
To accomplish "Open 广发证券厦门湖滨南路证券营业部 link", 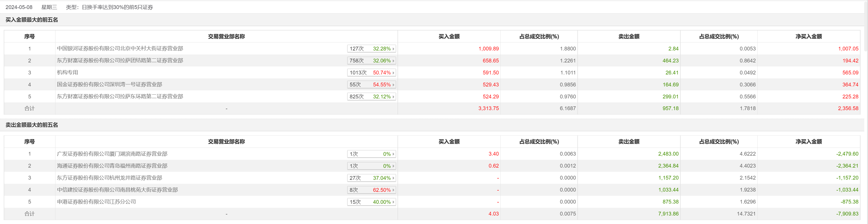I will pos(112,154).
